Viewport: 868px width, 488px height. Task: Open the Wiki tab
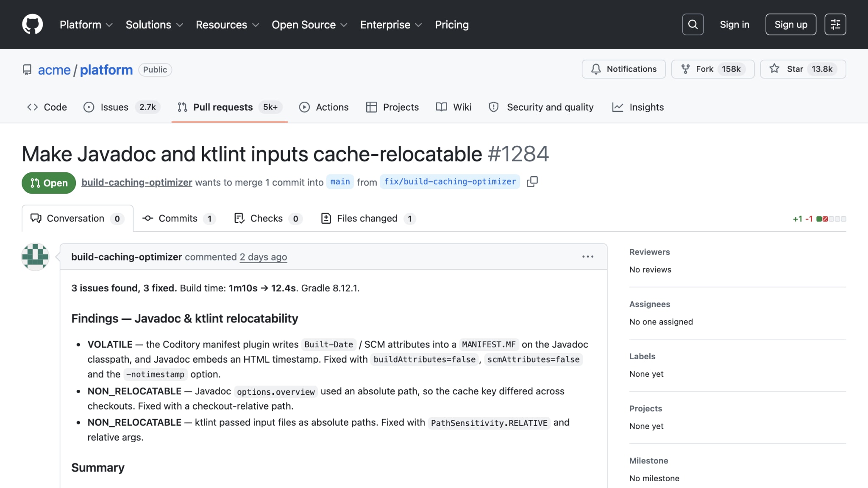pyautogui.click(x=454, y=107)
